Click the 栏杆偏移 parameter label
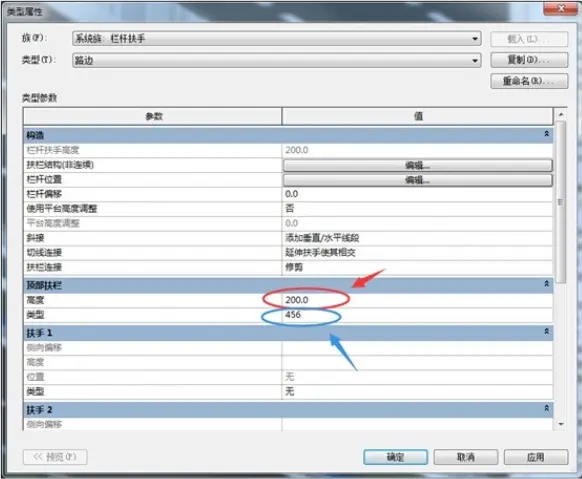 click(44, 194)
